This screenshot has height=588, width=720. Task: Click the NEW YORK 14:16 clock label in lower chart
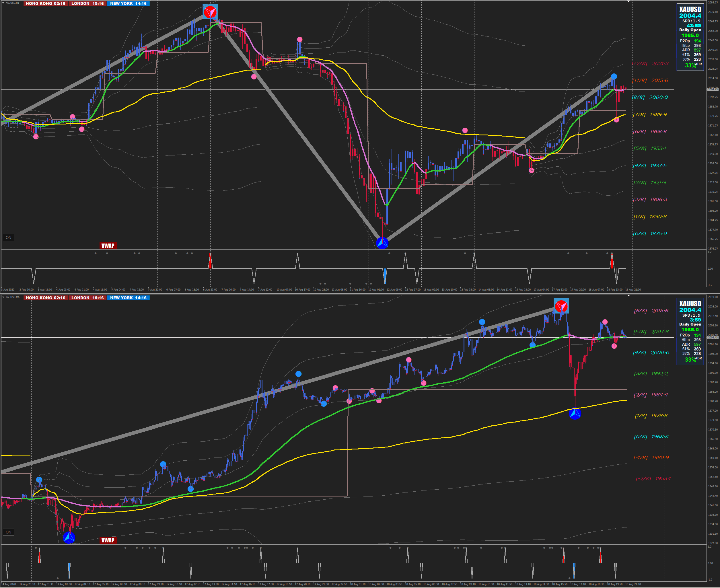pyautogui.click(x=128, y=298)
